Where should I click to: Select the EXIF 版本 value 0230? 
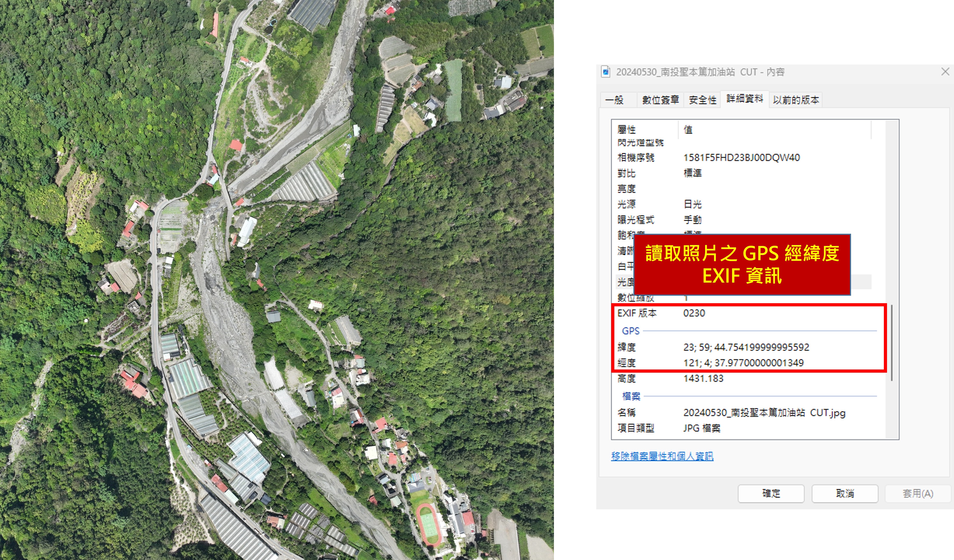694,313
